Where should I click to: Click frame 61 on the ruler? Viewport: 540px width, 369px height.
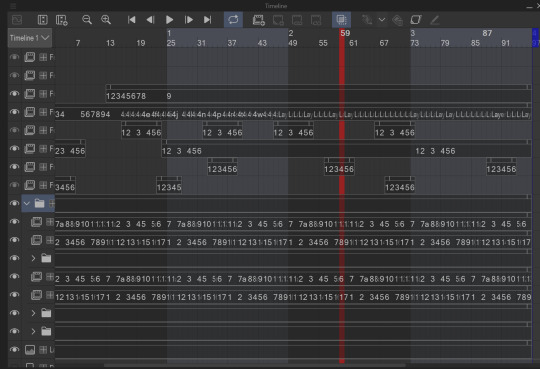[x=353, y=43]
